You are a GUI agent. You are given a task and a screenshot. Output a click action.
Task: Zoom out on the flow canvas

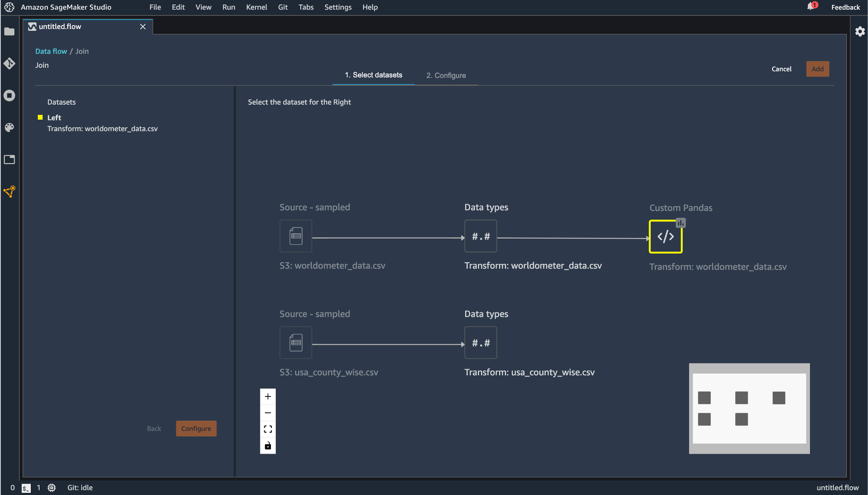pos(268,413)
